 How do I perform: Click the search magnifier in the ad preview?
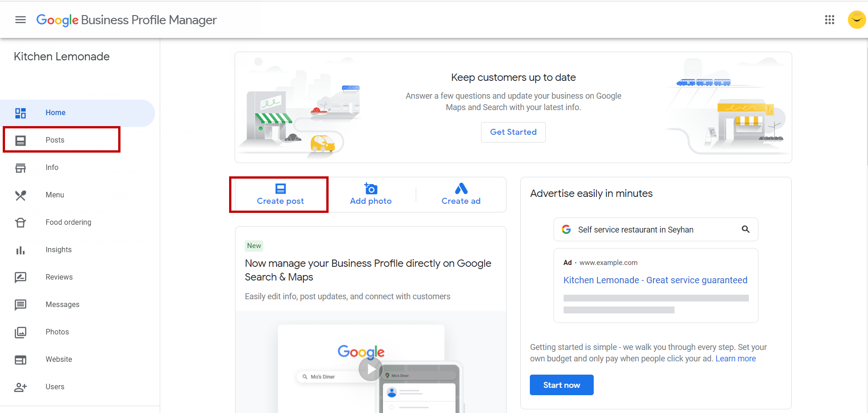pos(746,229)
